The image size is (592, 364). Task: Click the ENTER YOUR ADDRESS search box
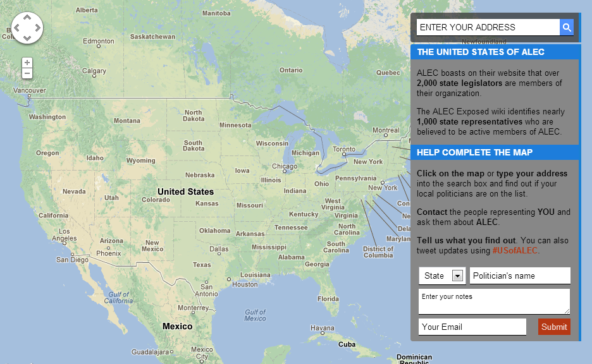[x=487, y=27]
